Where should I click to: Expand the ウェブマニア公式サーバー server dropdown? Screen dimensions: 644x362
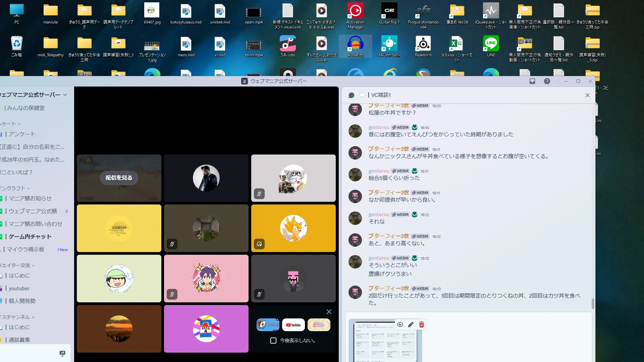click(65, 95)
